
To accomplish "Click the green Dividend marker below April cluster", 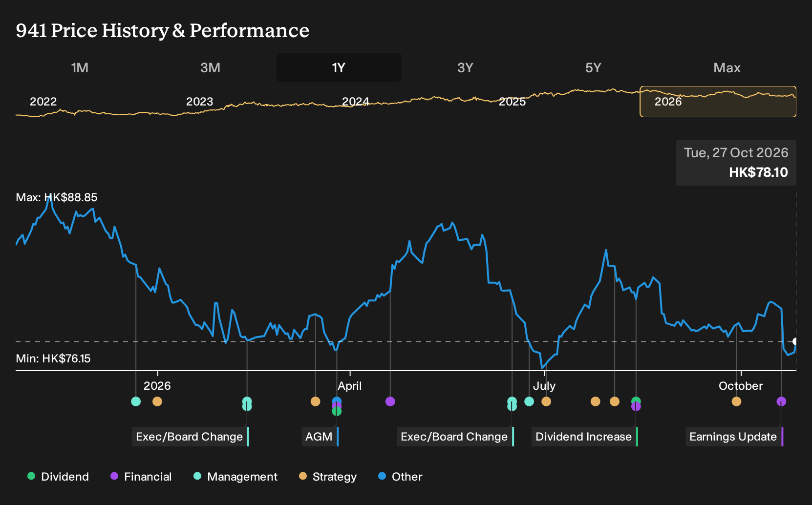I will click(x=337, y=412).
